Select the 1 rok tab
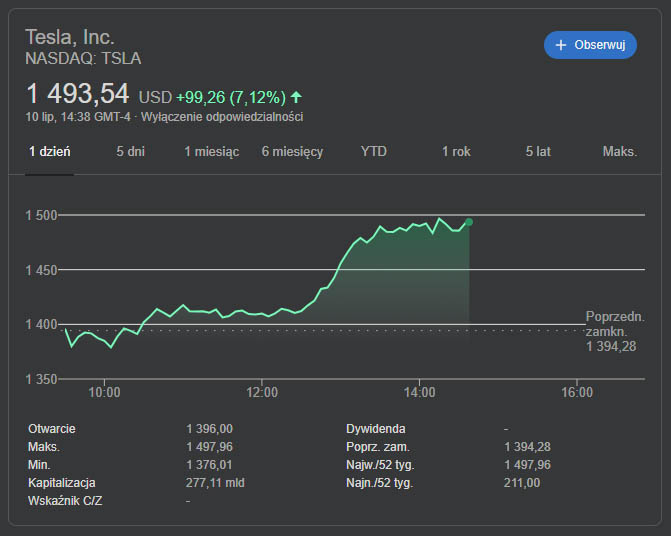Viewport: 671px width, 536px height. [456, 151]
